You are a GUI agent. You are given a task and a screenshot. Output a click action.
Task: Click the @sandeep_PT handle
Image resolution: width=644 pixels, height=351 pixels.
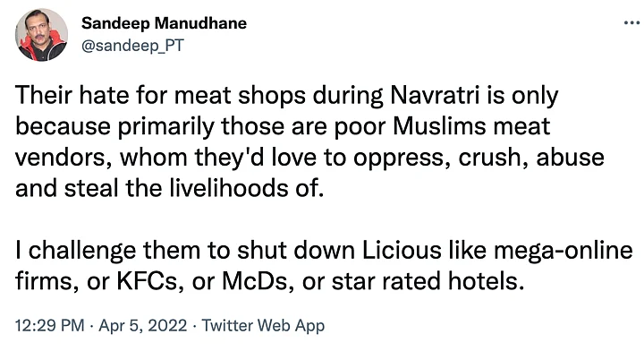(132, 45)
